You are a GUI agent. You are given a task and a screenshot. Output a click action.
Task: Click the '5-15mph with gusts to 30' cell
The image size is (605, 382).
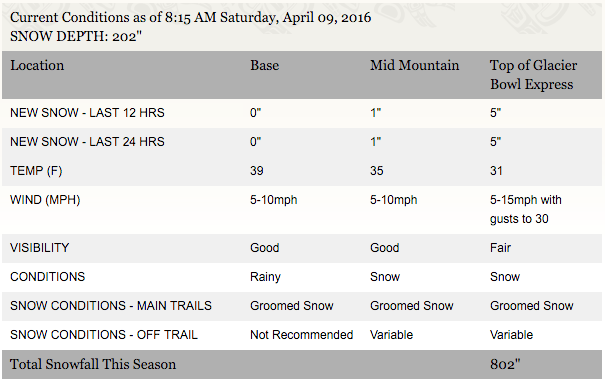526,210
